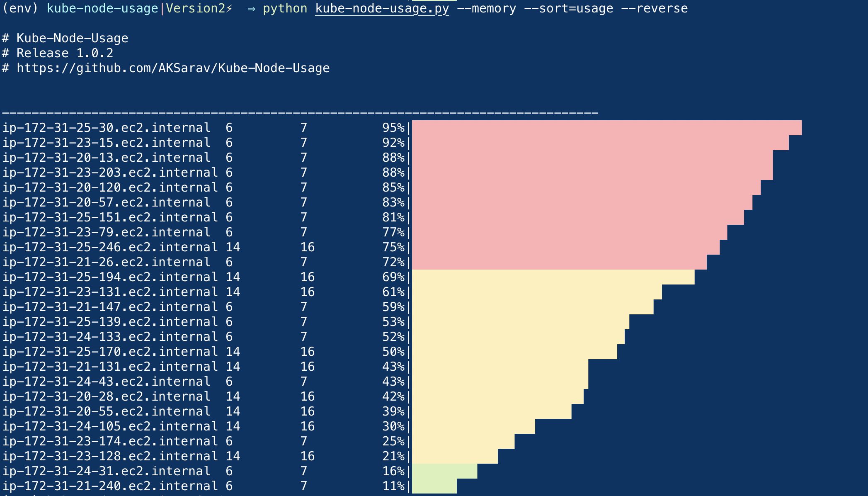Click the yellow bar for 69% row

[553, 277]
